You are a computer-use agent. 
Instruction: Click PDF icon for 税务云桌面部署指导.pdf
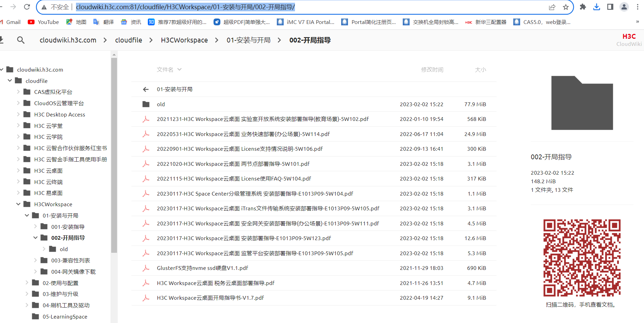click(146, 283)
